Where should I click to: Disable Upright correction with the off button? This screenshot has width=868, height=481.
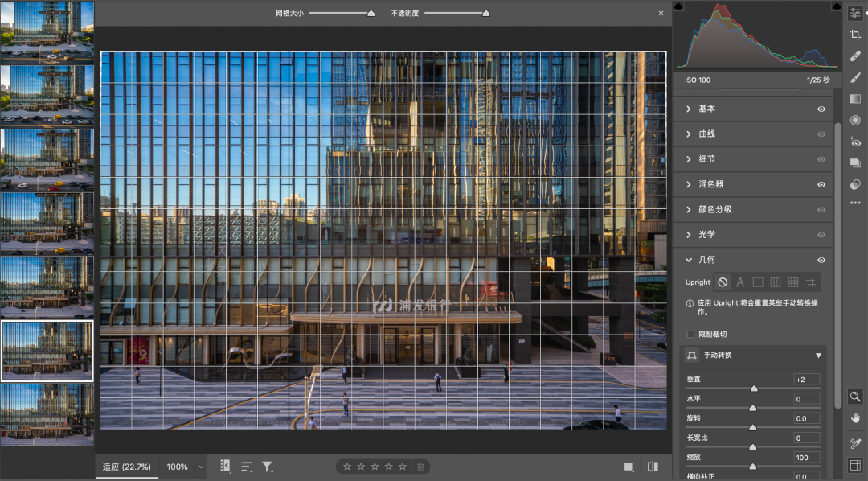click(723, 282)
